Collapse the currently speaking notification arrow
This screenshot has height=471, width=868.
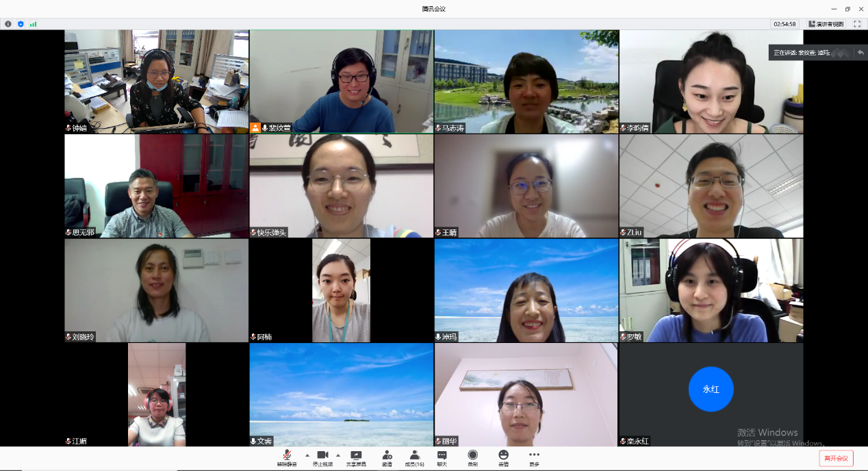coord(860,53)
